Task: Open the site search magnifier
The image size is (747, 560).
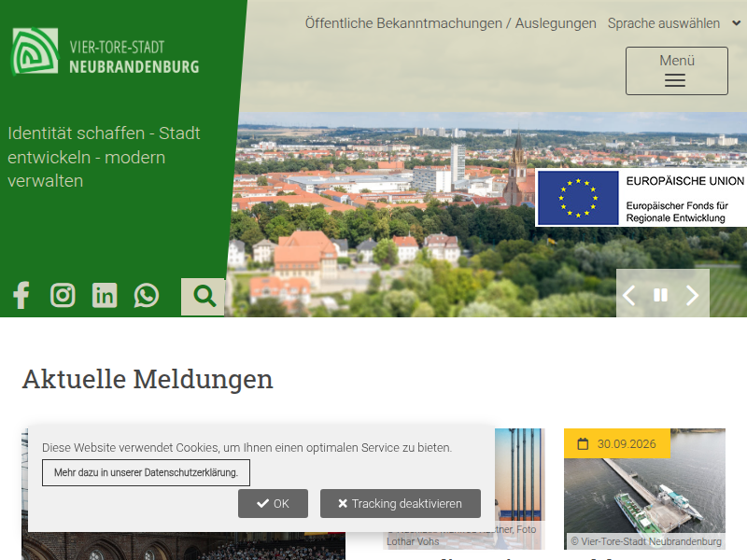Action: (x=203, y=296)
